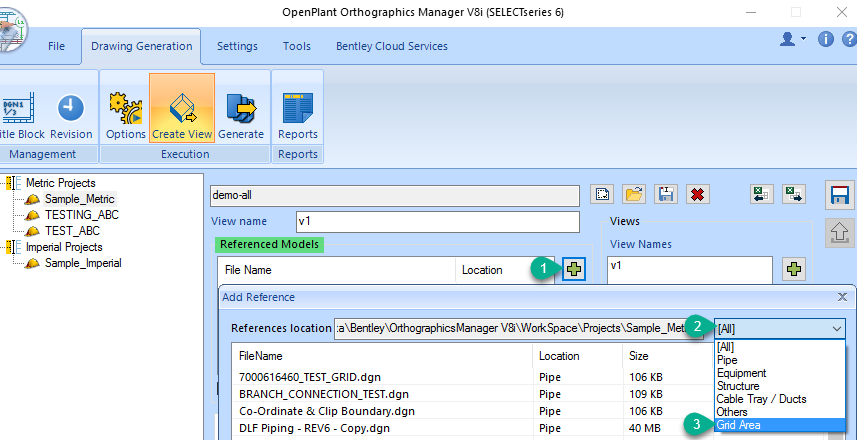Click in the View name field
This screenshot has width=857, height=440.
437,222
